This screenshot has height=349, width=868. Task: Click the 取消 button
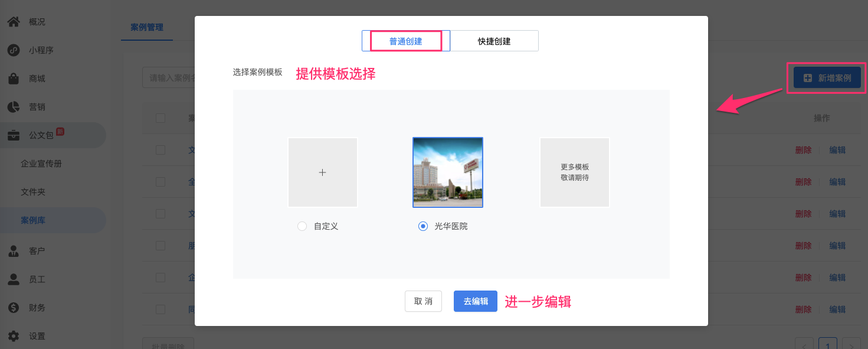click(x=423, y=301)
